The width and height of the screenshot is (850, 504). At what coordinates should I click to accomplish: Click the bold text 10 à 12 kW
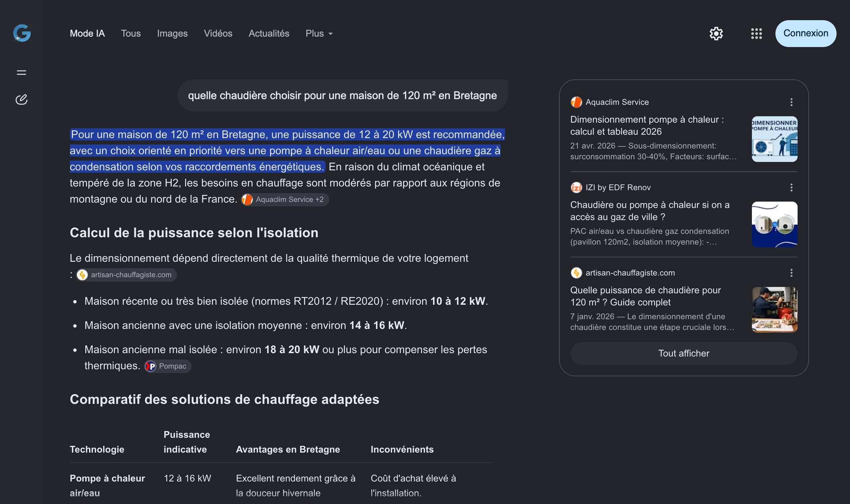(458, 301)
